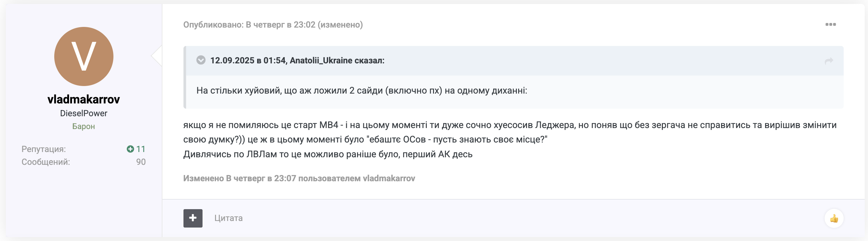Image resolution: width=868 pixels, height=241 pixels.
Task: Click the reputation score 11
Action: tap(141, 149)
